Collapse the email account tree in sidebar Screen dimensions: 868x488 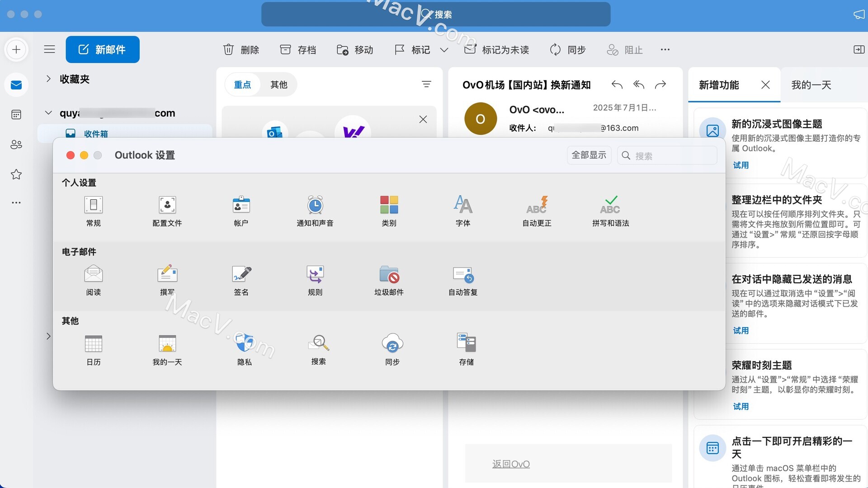[48, 113]
